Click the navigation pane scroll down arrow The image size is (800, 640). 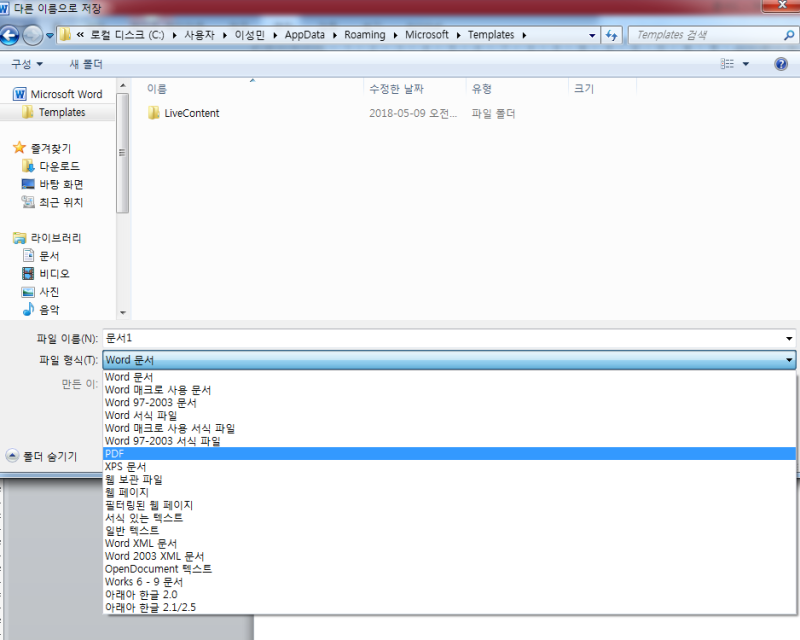pyautogui.click(x=122, y=312)
